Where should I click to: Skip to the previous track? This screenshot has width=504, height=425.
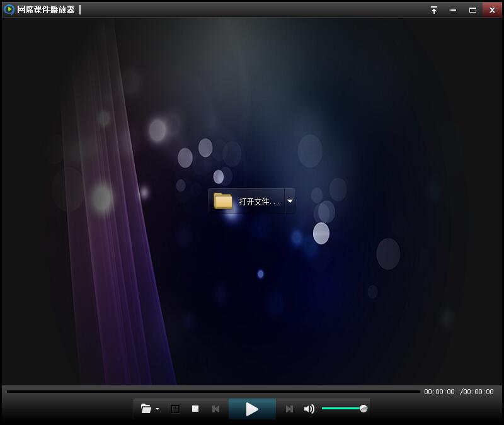[x=215, y=409]
